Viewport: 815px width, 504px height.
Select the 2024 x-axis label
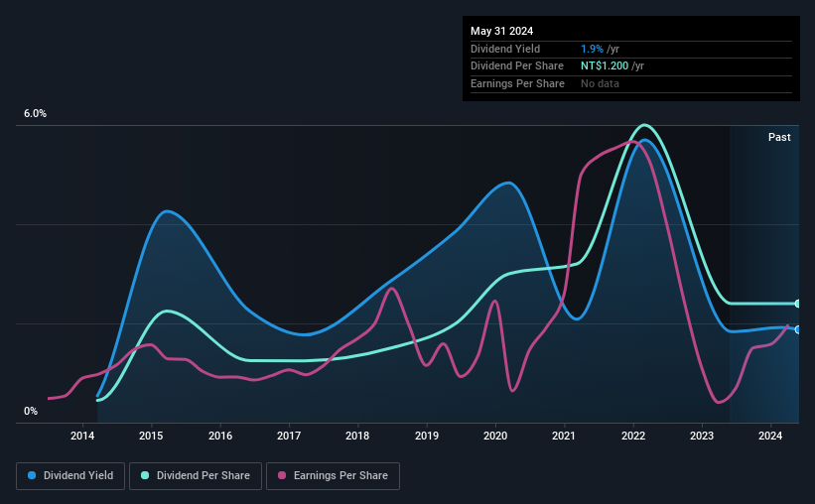(770, 436)
